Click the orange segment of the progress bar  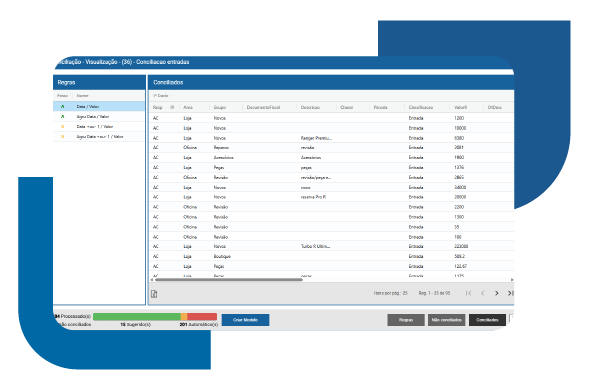[x=184, y=317]
